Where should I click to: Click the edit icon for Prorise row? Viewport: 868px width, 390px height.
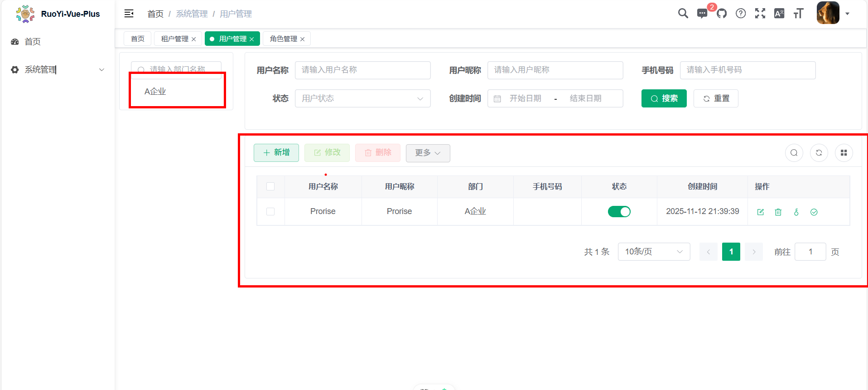click(761, 212)
